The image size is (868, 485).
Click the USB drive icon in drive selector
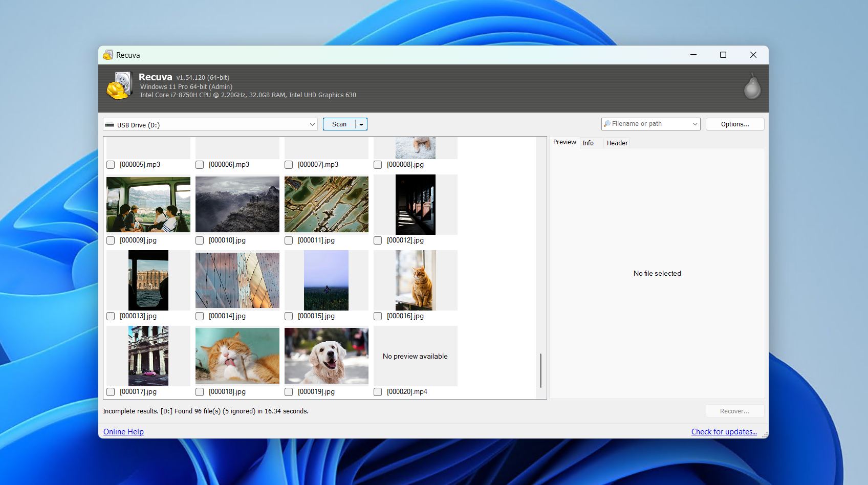pyautogui.click(x=110, y=125)
